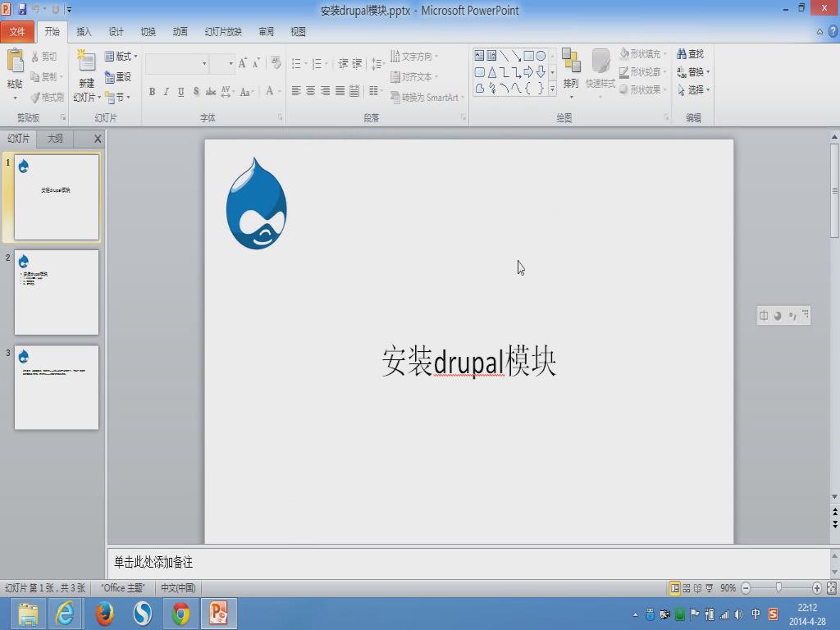Click the 替换 (Replace) button
This screenshot has width=840, height=630.
click(x=693, y=72)
